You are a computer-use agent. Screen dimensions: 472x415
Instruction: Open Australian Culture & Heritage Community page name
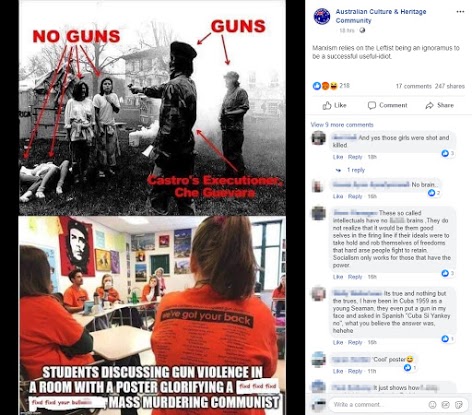[381, 16]
